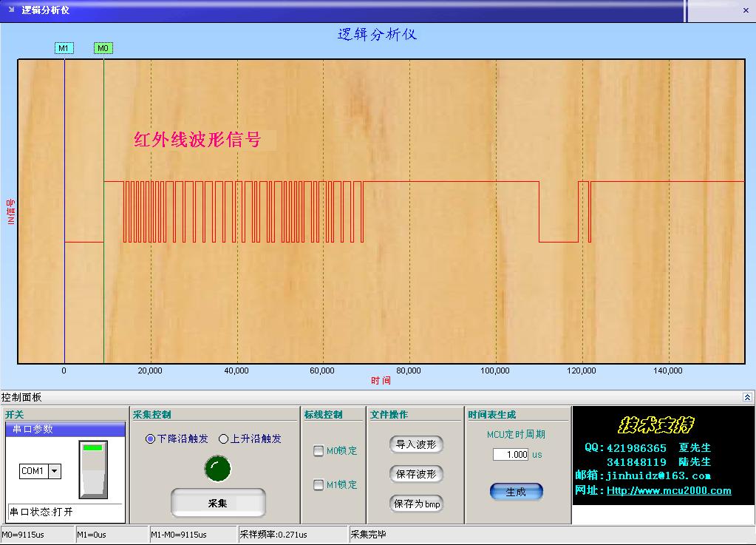Viewport: 756px width, 545px height.
Task: Click the window menu icon in title bar
Action: (x=11, y=9)
